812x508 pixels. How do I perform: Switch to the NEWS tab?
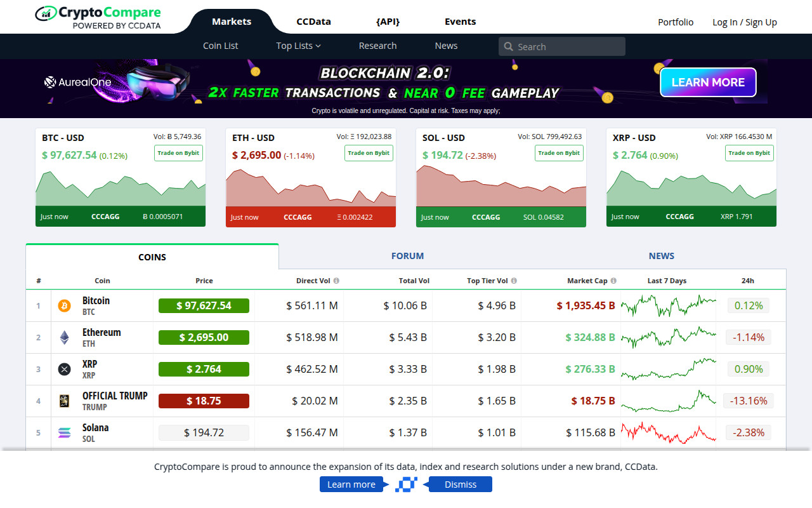(662, 256)
